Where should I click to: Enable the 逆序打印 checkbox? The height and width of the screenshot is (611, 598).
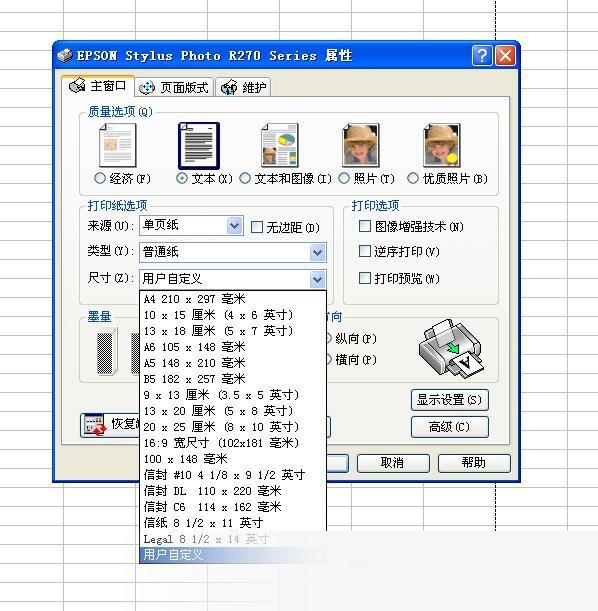tap(365, 251)
